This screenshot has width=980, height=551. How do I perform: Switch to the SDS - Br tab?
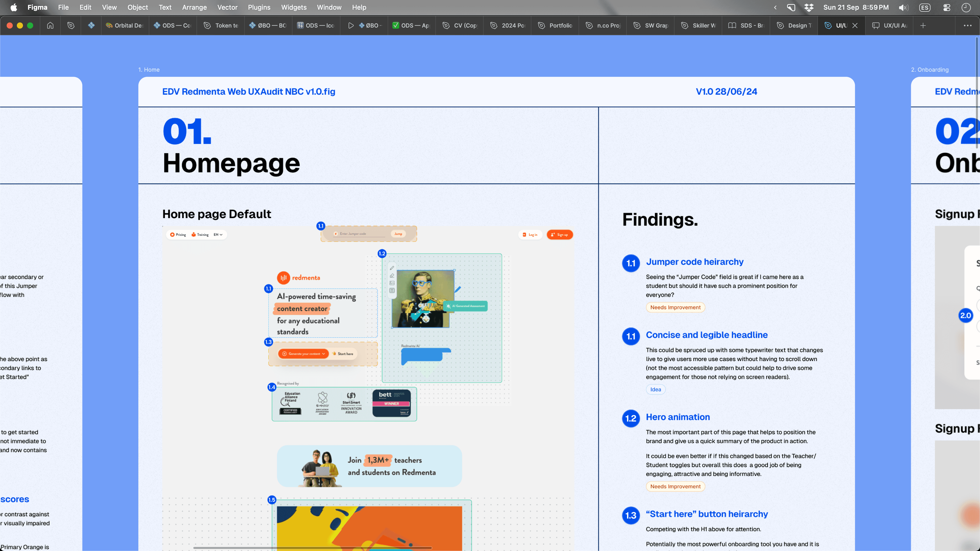(746, 26)
